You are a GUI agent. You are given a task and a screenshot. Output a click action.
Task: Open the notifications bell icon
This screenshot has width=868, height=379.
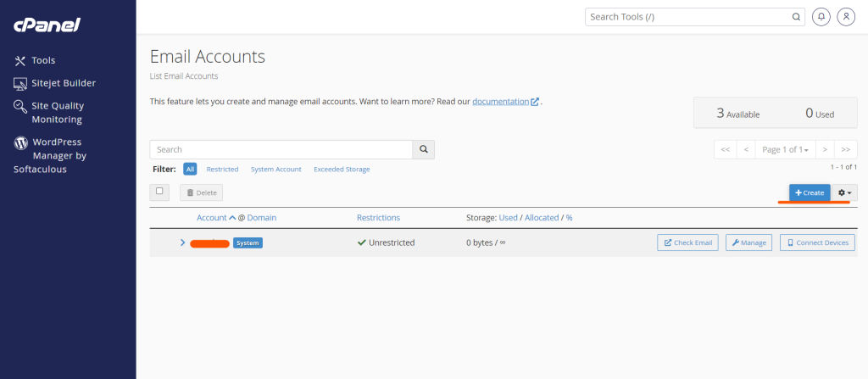point(821,17)
